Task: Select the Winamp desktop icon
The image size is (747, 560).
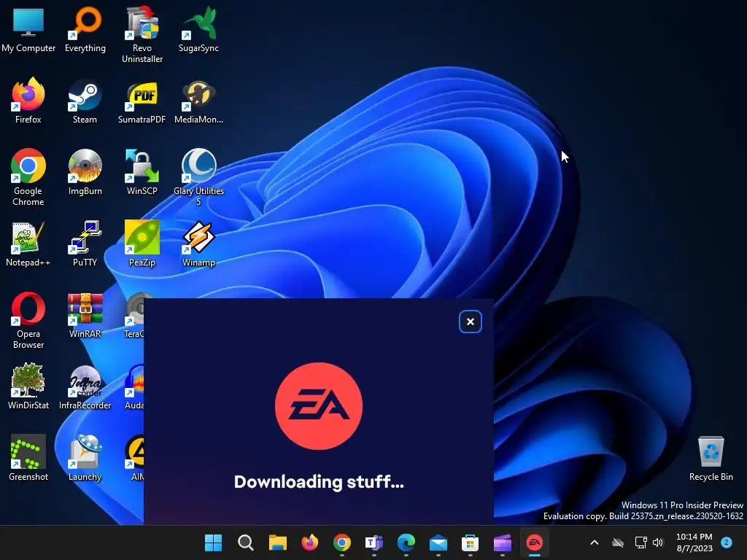Action: (x=198, y=244)
